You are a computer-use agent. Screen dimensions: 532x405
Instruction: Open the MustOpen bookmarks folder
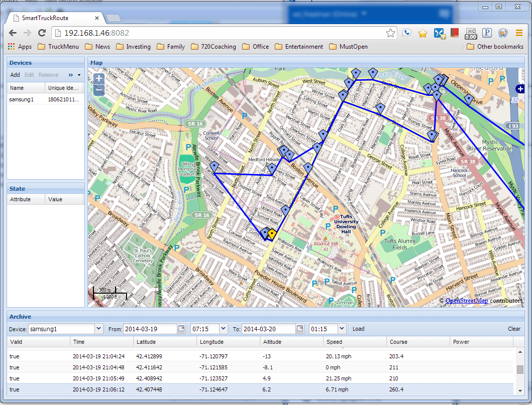click(349, 47)
